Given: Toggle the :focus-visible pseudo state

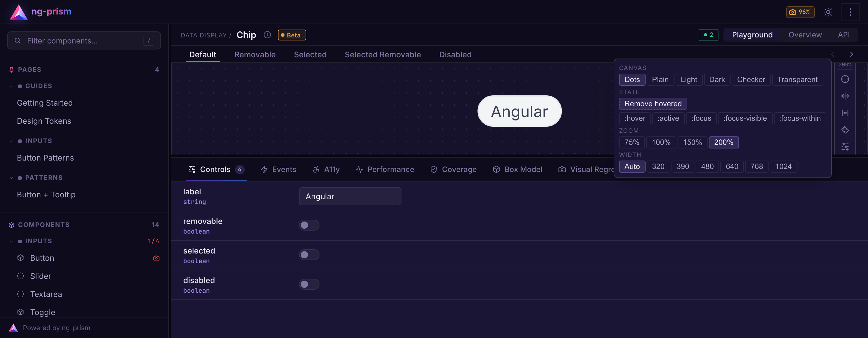Looking at the screenshot, I should point(745,118).
